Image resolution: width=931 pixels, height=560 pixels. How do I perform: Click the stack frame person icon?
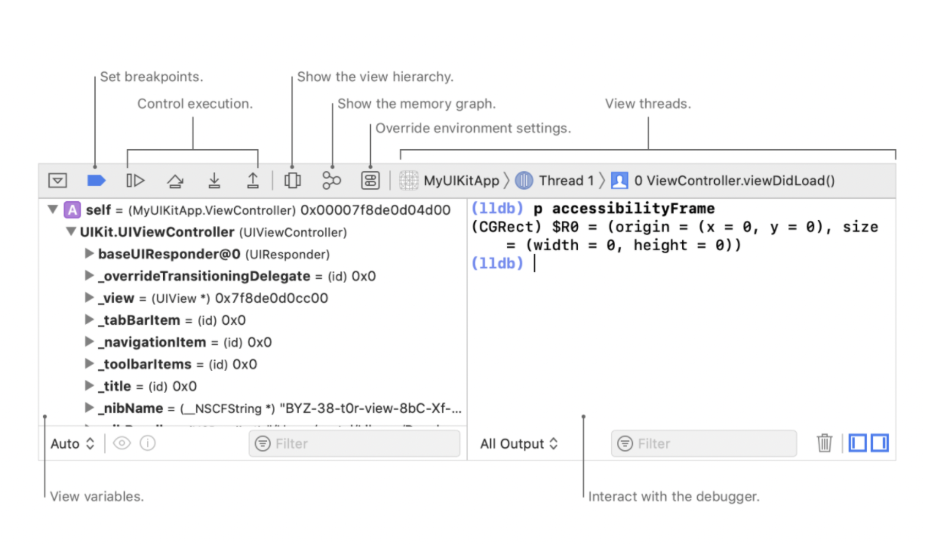[619, 181]
